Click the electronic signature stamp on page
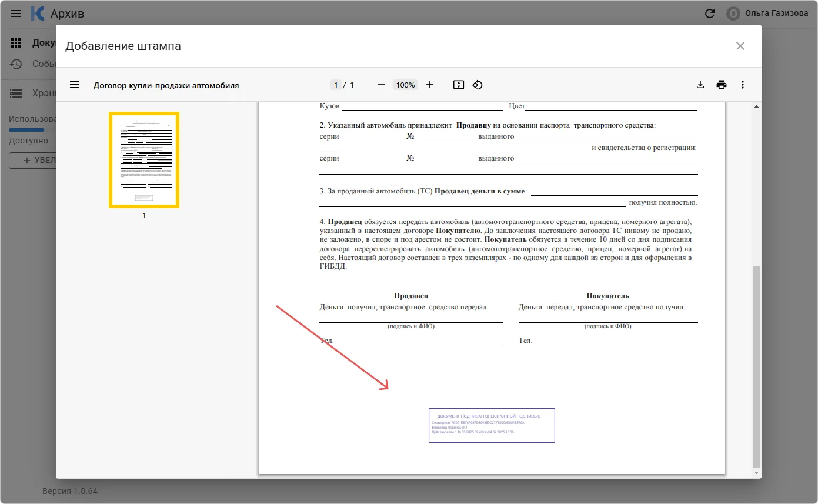Viewport: 818px width, 504px height. pos(492,425)
